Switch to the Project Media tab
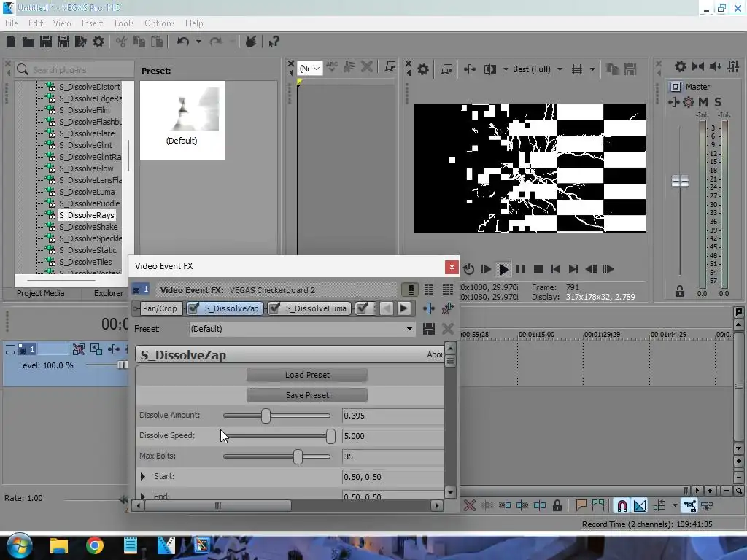Image resolution: width=747 pixels, height=560 pixels. [x=41, y=293]
